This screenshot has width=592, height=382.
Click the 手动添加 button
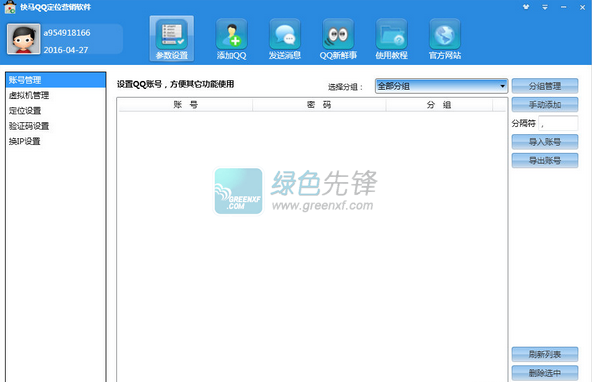click(x=545, y=105)
